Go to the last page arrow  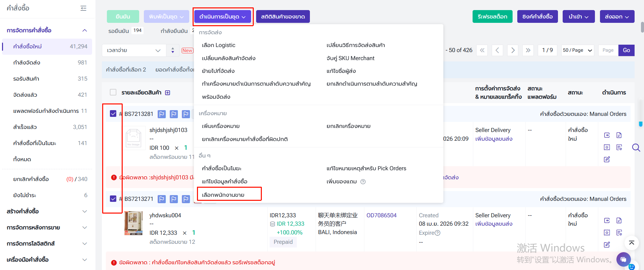[x=528, y=50]
